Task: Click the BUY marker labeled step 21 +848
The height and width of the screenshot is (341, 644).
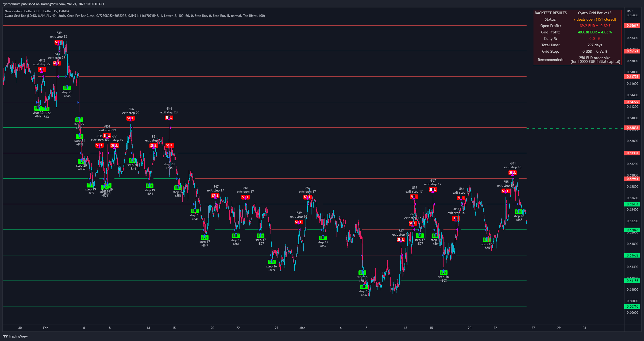Action: (x=79, y=136)
